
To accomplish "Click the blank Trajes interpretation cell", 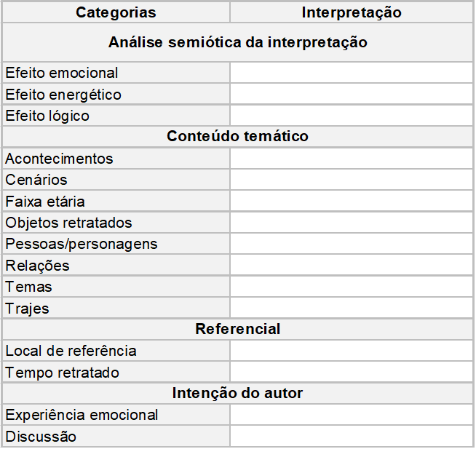I will point(351,309).
